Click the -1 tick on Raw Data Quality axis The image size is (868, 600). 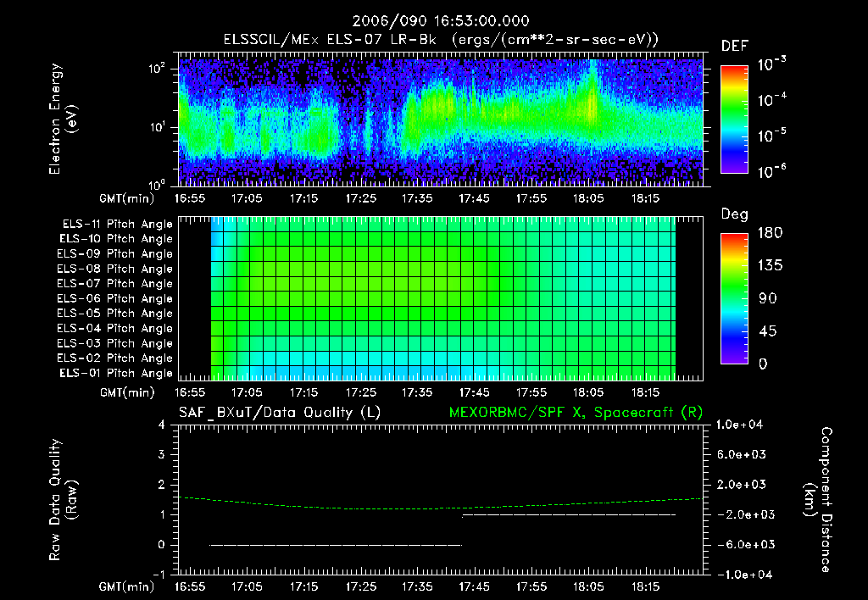tap(159, 575)
